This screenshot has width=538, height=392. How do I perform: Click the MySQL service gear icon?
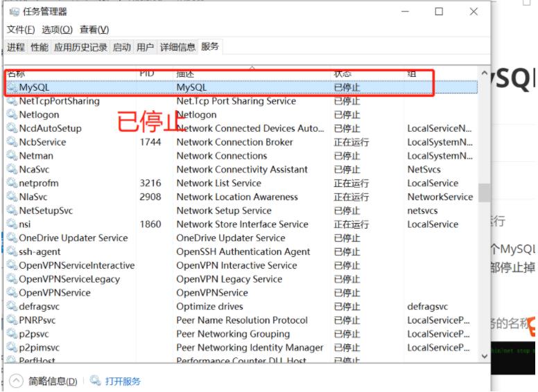pyautogui.click(x=12, y=87)
